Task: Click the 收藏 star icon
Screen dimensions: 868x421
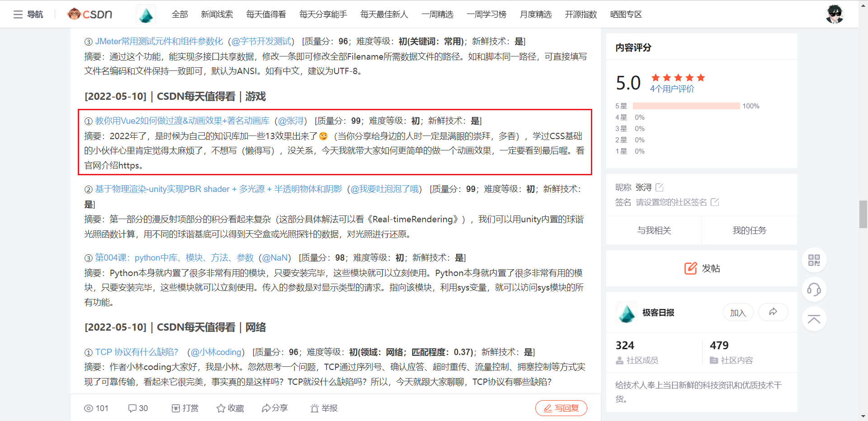Action: [x=221, y=408]
